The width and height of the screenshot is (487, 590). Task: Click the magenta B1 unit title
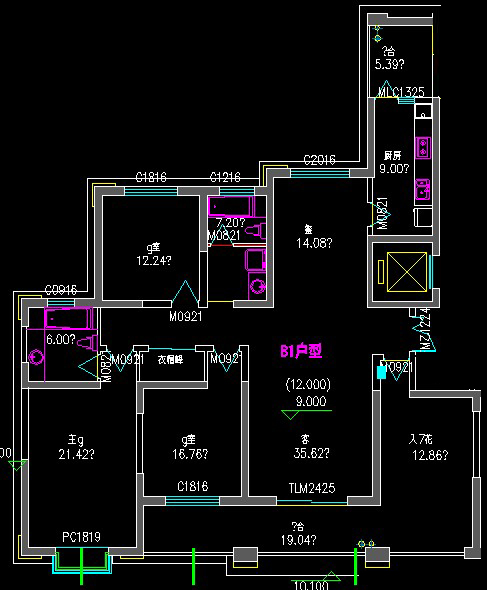pyautogui.click(x=301, y=351)
